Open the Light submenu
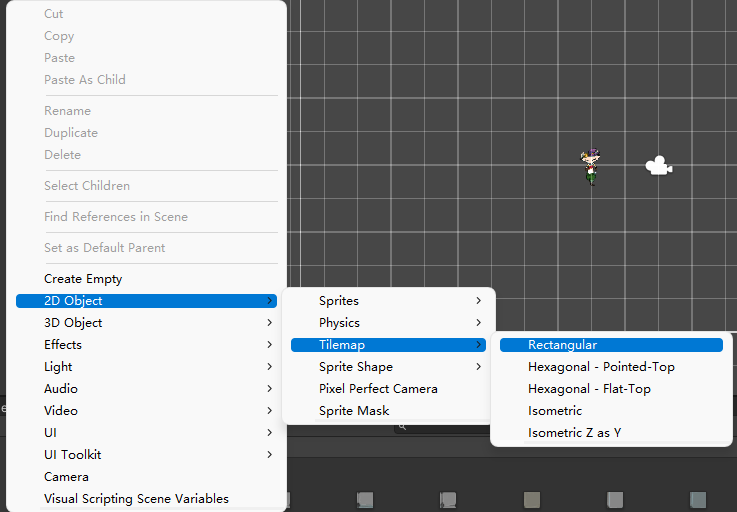This screenshot has width=737, height=512. point(146,367)
